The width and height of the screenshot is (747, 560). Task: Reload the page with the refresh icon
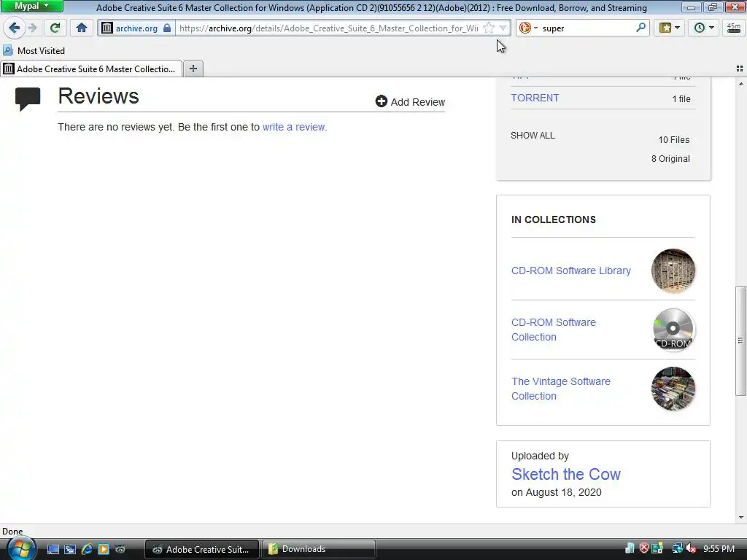click(55, 28)
